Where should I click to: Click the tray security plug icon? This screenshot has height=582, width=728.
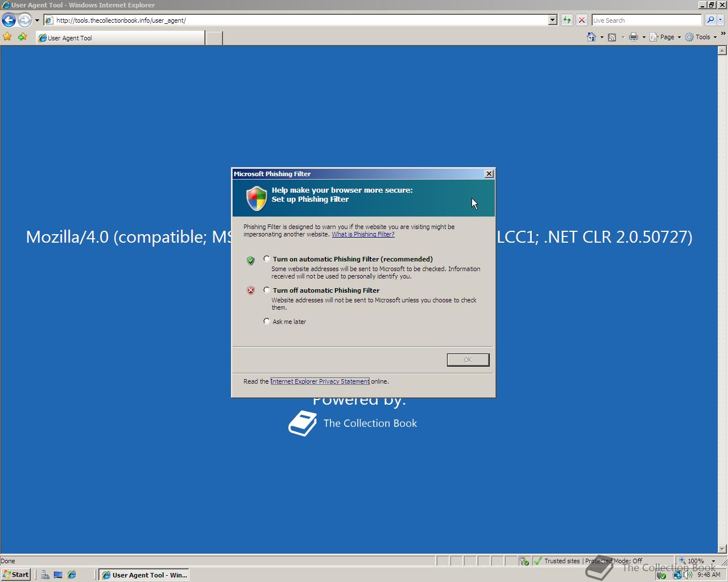click(661, 575)
